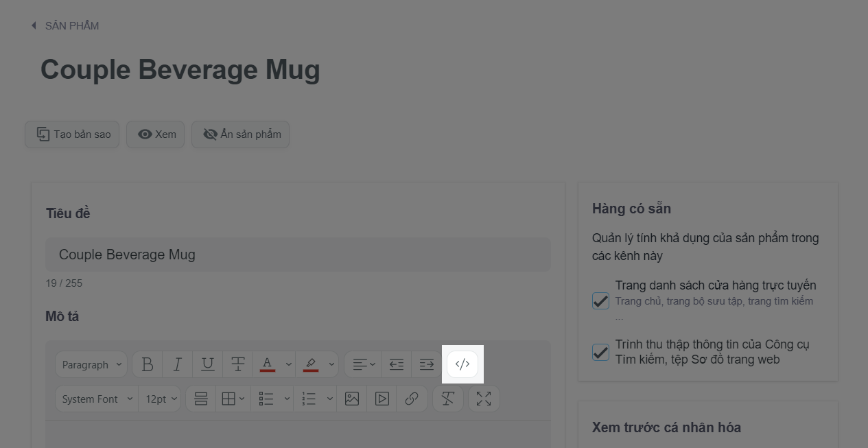Viewport: 868px width, 448px height.
Task: Insert a hyperlink
Action: coord(412,399)
